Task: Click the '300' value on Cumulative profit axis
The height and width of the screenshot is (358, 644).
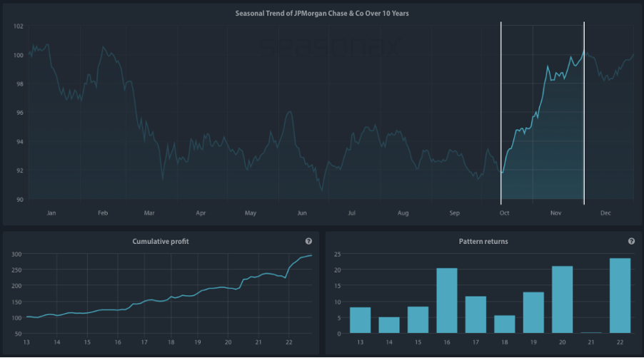Action: coord(16,255)
